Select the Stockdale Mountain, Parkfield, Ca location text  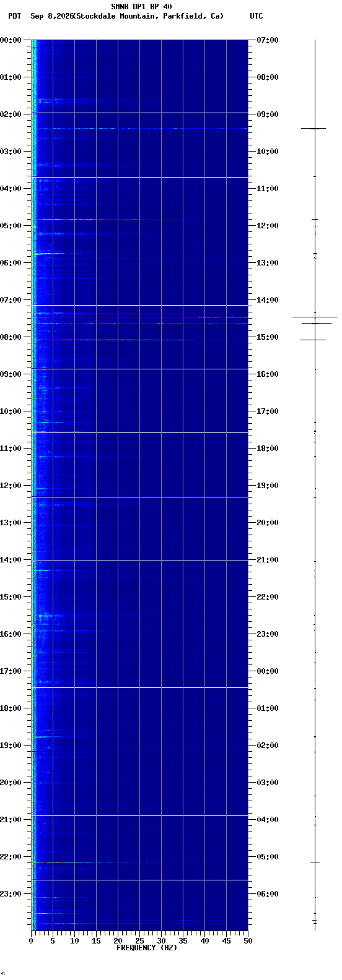tap(148, 16)
